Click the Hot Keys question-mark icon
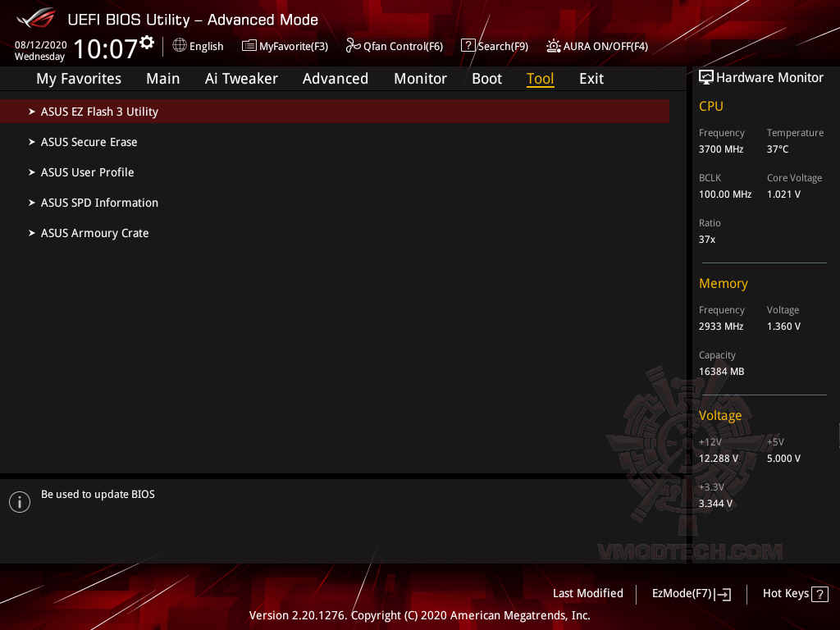The height and width of the screenshot is (630, 840). [819, 594]
